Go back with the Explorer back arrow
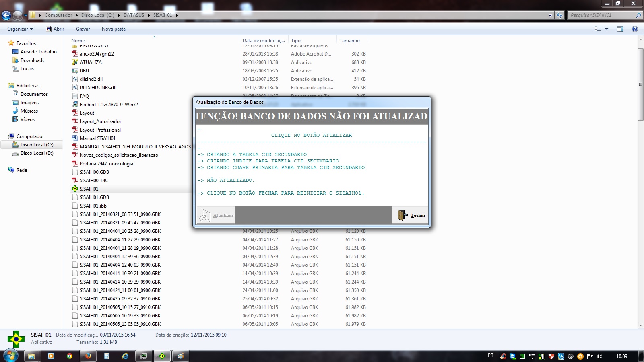Image resolution: width=644 pixels, height=362 pixels. (x=6, y=15)
